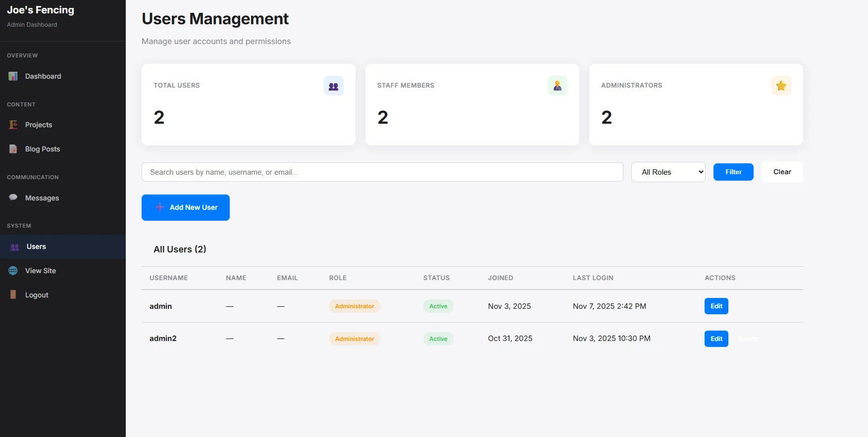The height and width of the screenshot is (437, 868).
Task: Click the Joe's Fencing title
Action: click(41, 10)
